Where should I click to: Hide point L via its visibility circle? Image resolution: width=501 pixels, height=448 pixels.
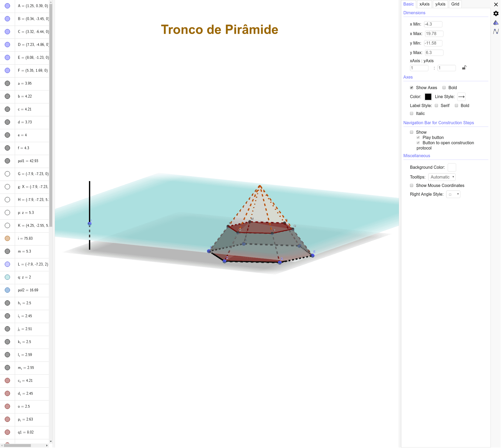click(x=7, y=264)
